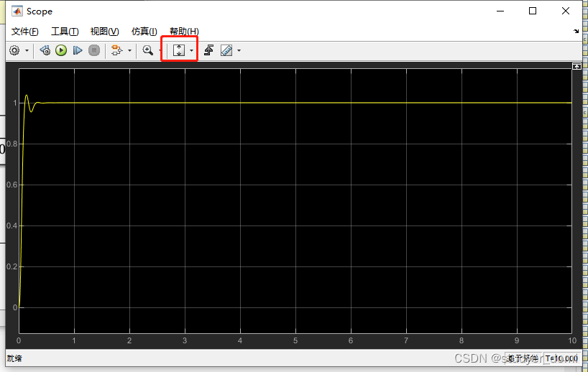The image size is (588, 372).
Task: Click the dock Scope arrow icon
Action: point(576,32)
